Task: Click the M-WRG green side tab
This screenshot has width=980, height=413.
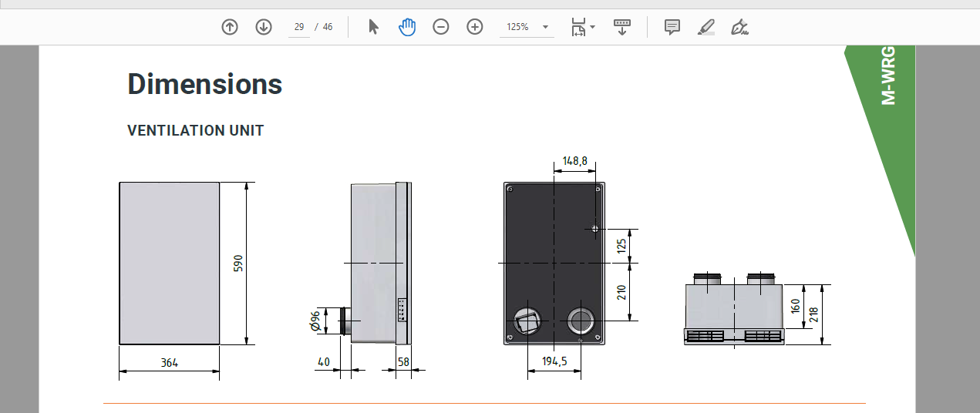Action: click(888, 76)
